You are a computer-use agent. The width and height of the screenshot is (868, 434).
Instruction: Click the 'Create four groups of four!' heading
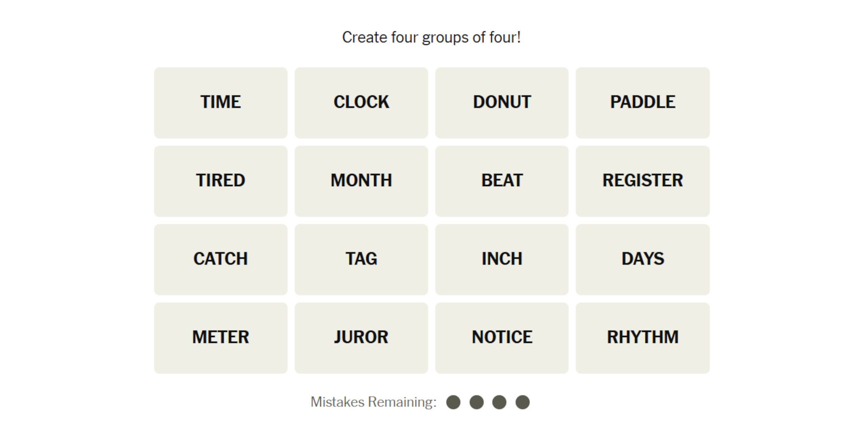click(431, 37)
